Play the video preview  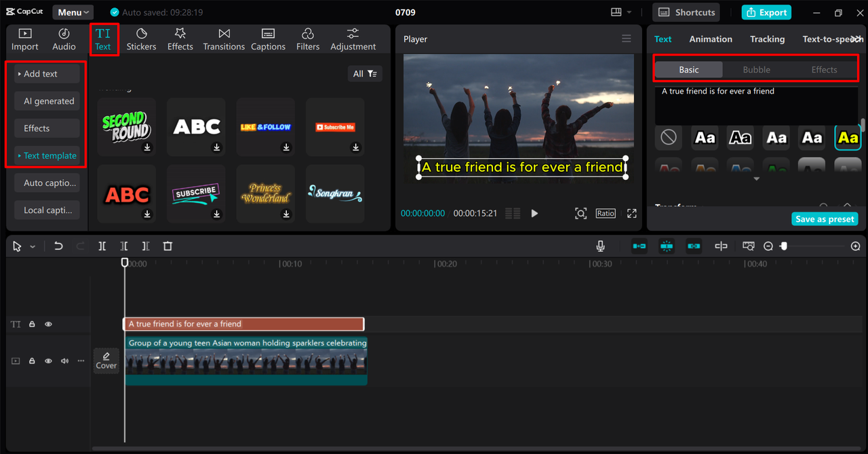(x=534, y=213)
